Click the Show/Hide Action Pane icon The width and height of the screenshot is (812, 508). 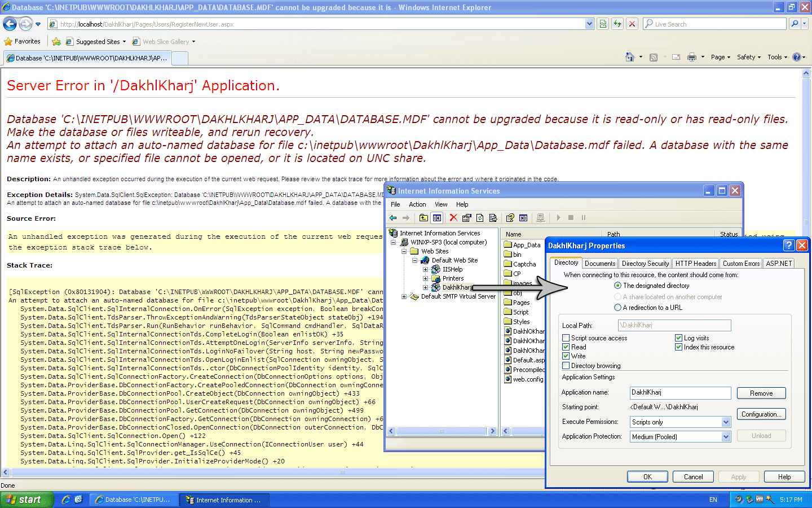coord(523,218)
